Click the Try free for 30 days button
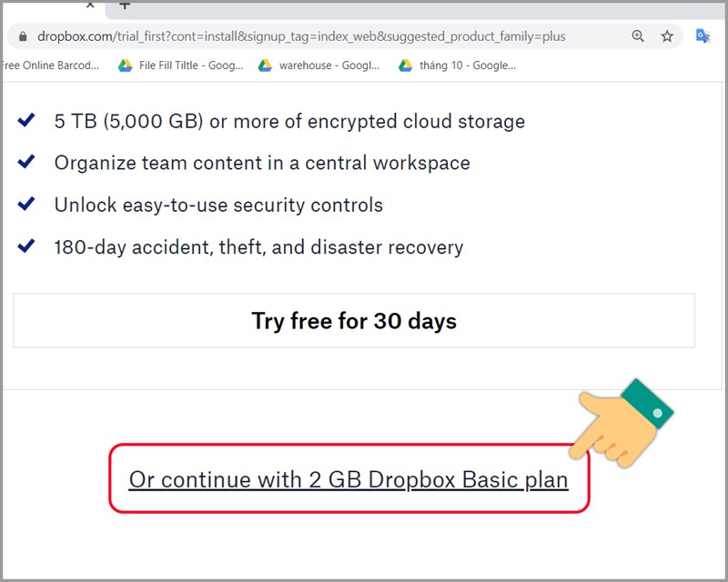This screenshot has width=728, height=582. pos(353,320)
